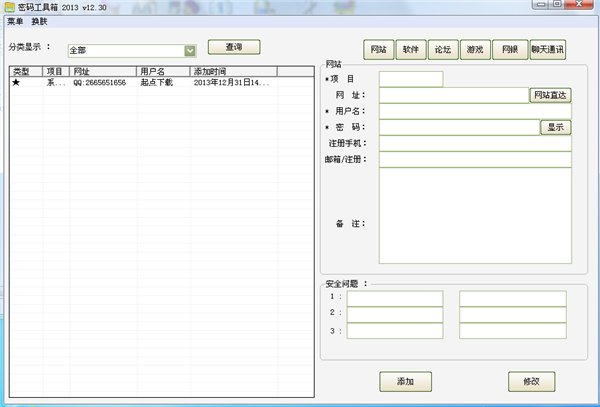Click the 显示 password button
This screenshot has width=600, height=407.
(556, 127)
